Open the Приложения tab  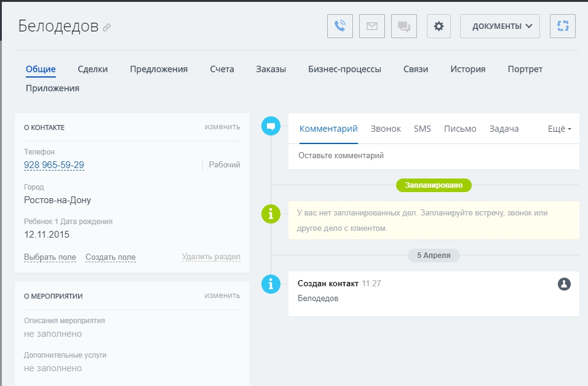point(52,88)
